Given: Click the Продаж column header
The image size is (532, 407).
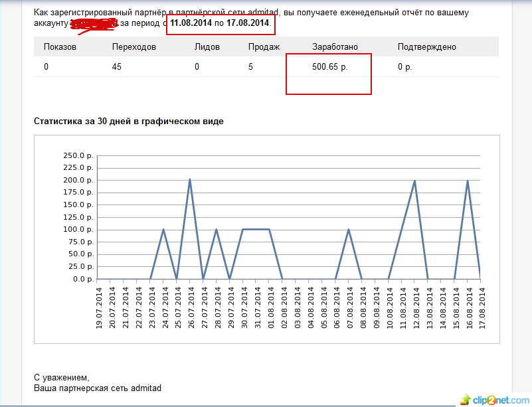Looking at the screenshot, I should coord(264,46).
